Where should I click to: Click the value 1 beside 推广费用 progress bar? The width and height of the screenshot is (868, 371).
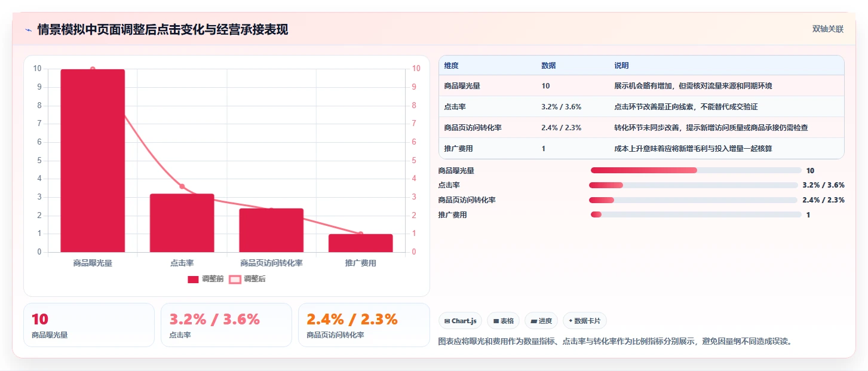pos(808,214)
